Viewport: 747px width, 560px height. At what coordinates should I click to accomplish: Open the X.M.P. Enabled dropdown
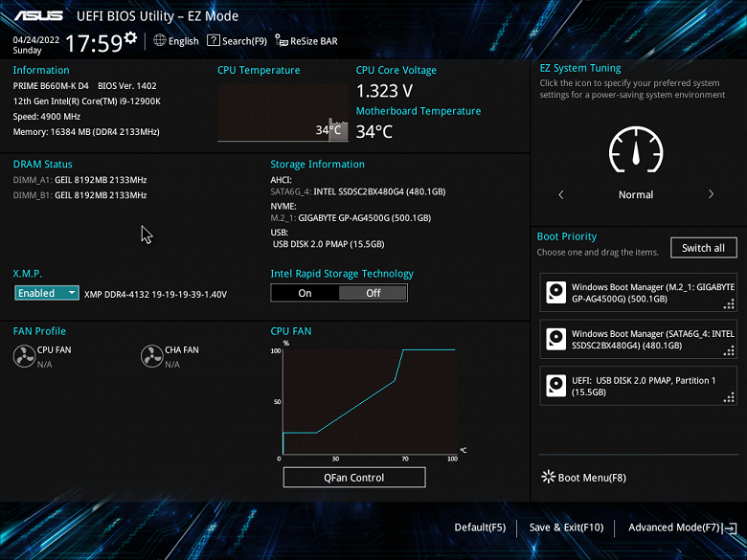[x=47, y=293]
